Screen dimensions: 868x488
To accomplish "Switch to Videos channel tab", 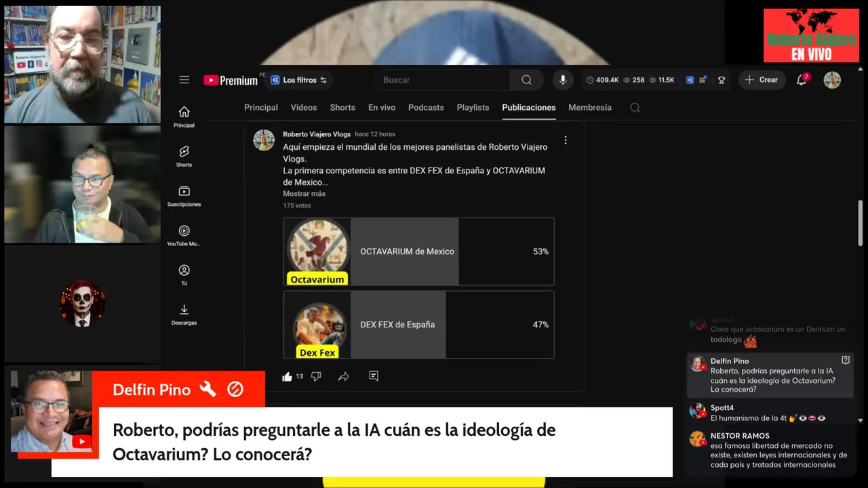I will point(304,108).
